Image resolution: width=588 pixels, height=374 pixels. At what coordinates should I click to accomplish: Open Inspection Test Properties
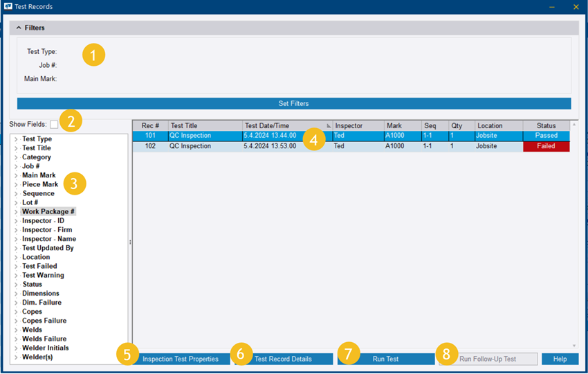pyautogui.click(x=181, y=359)
